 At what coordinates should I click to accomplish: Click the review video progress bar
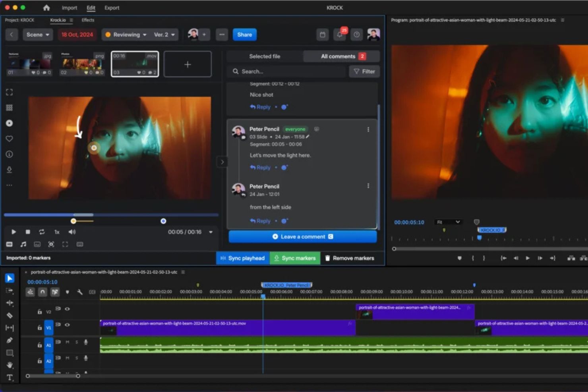click(111, 215)
